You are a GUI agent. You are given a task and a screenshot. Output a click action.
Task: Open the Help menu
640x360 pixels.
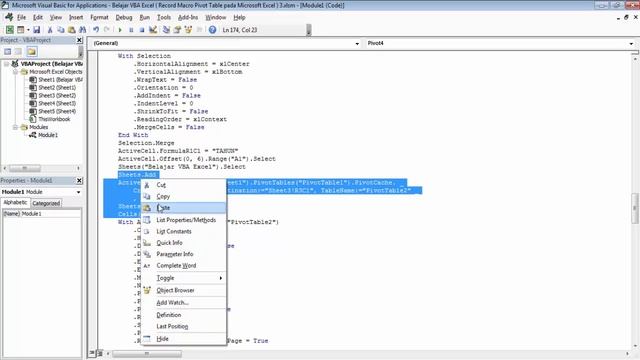[x=239, y=18]
